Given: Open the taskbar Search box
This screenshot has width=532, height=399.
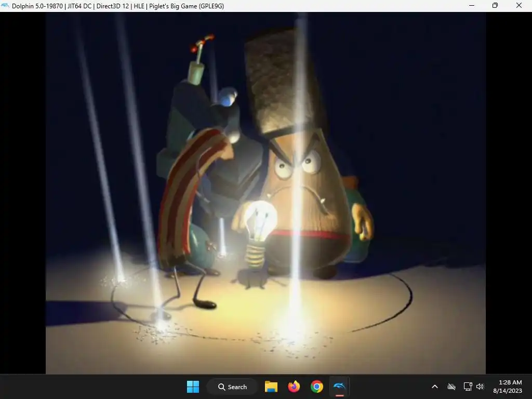Looking at the screenshot, I should pyautogui.click(x=232, y=387).
